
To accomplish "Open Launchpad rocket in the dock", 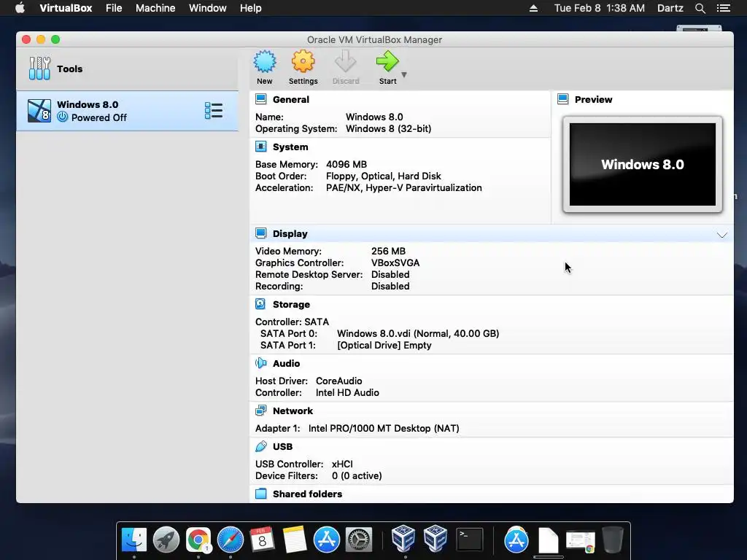I will [166, 540].
